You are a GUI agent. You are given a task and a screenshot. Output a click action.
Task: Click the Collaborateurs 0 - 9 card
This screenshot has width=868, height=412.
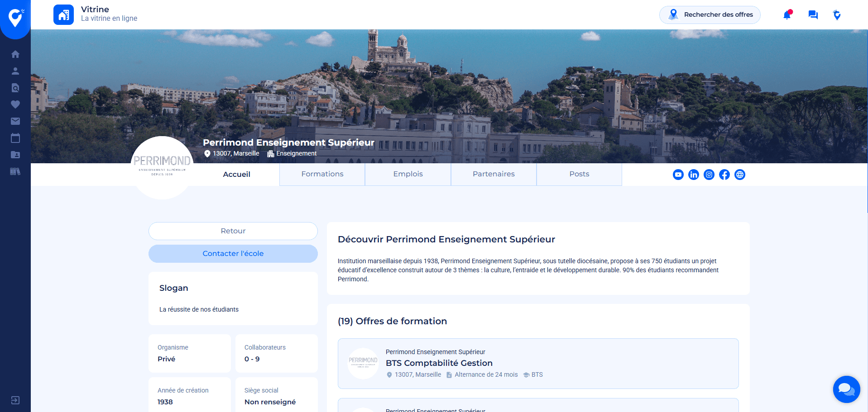point(277,354)
